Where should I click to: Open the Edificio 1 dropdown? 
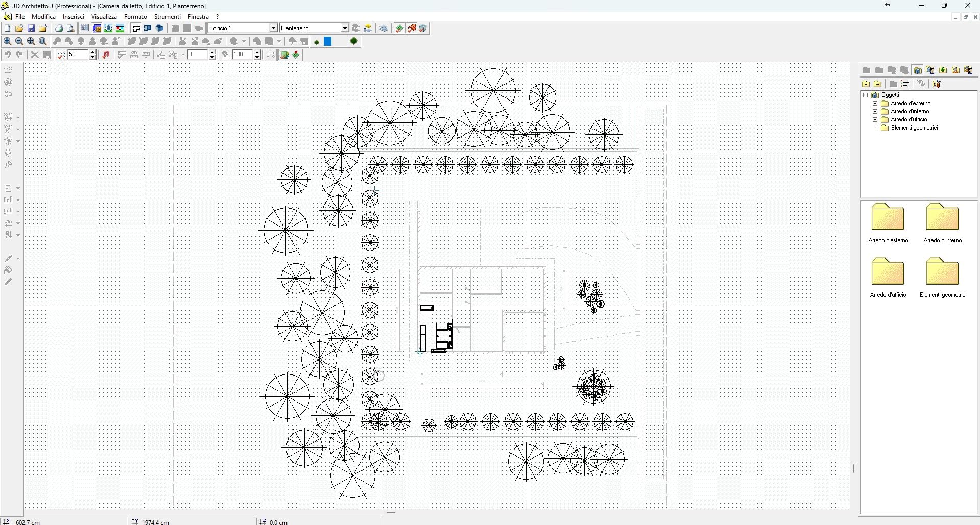(273, 28)
